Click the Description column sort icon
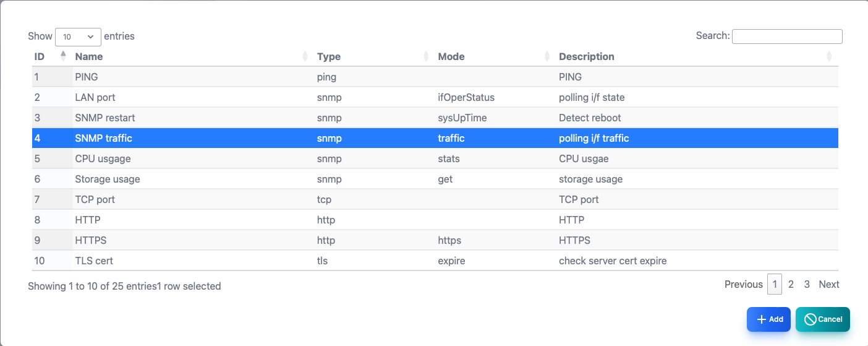 pos(829,56)
